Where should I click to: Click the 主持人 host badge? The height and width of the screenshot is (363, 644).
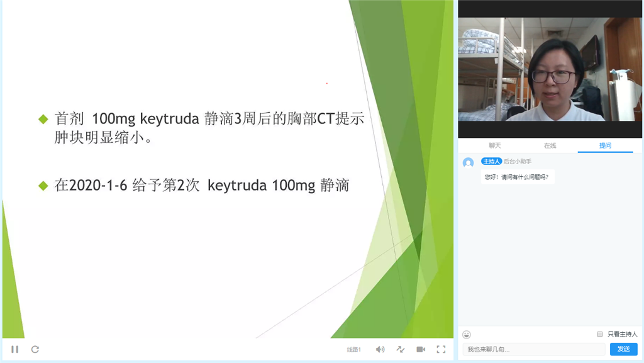click(x=491, y=162)
